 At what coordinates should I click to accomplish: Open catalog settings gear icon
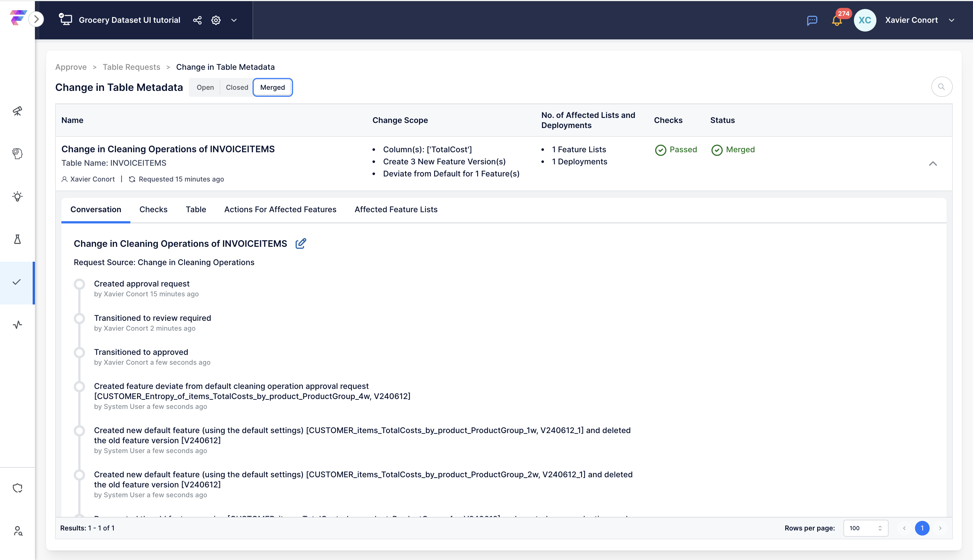pos(216,20)
